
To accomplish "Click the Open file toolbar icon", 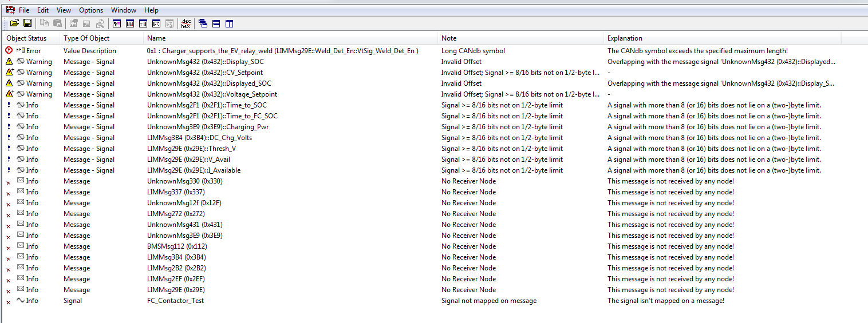I will (x=14, y=23).
